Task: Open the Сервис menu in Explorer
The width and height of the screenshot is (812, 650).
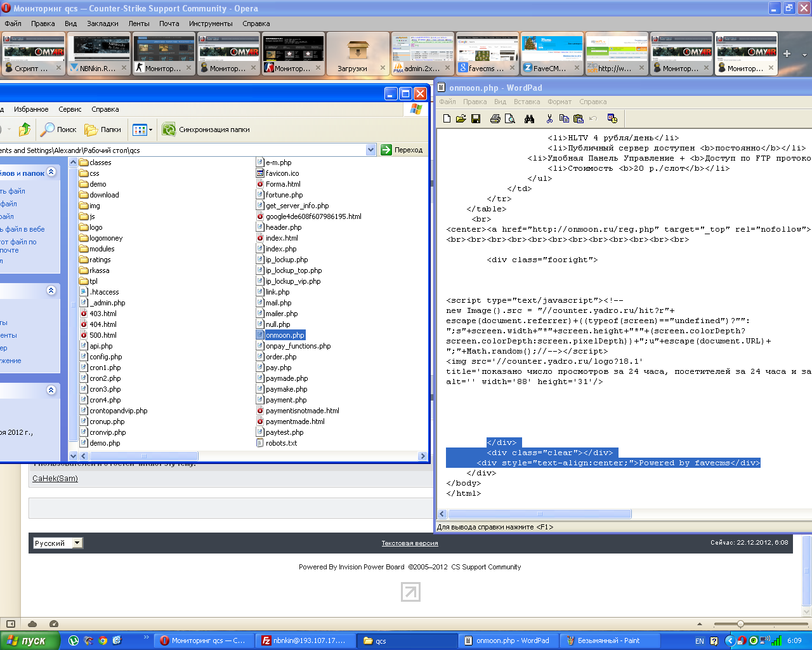Action: point(70,109)
